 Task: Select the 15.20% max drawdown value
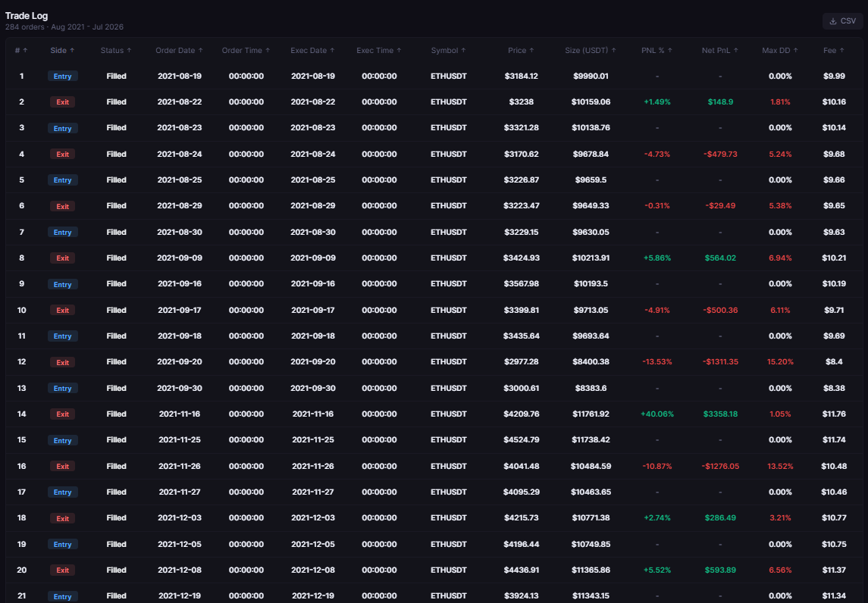[780, 362]
